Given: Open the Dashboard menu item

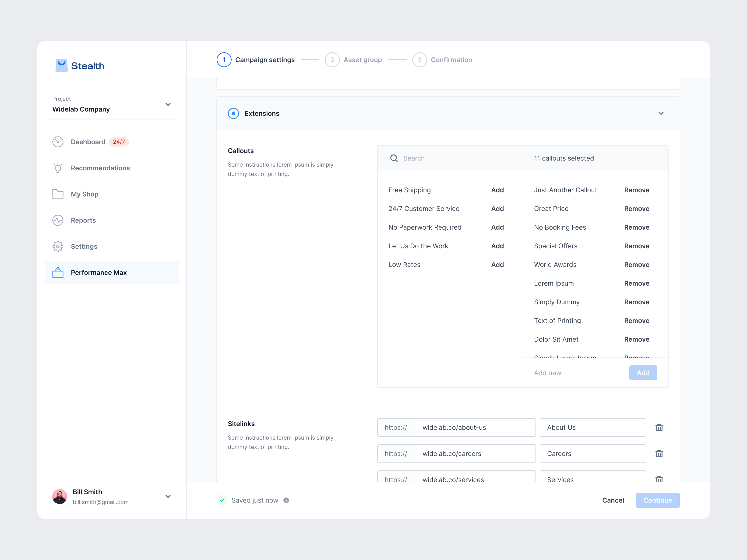Looking at the screenshot, I should pyautogui.click(x=112, y=142).
